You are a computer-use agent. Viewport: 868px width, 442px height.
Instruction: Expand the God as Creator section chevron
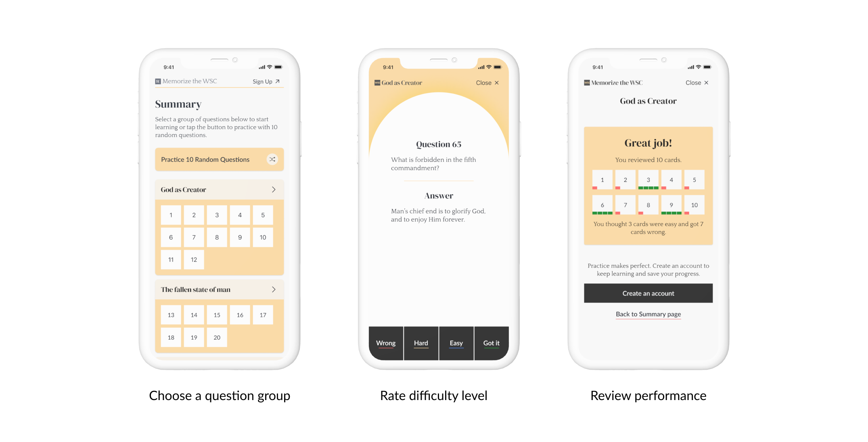point(275,189)
